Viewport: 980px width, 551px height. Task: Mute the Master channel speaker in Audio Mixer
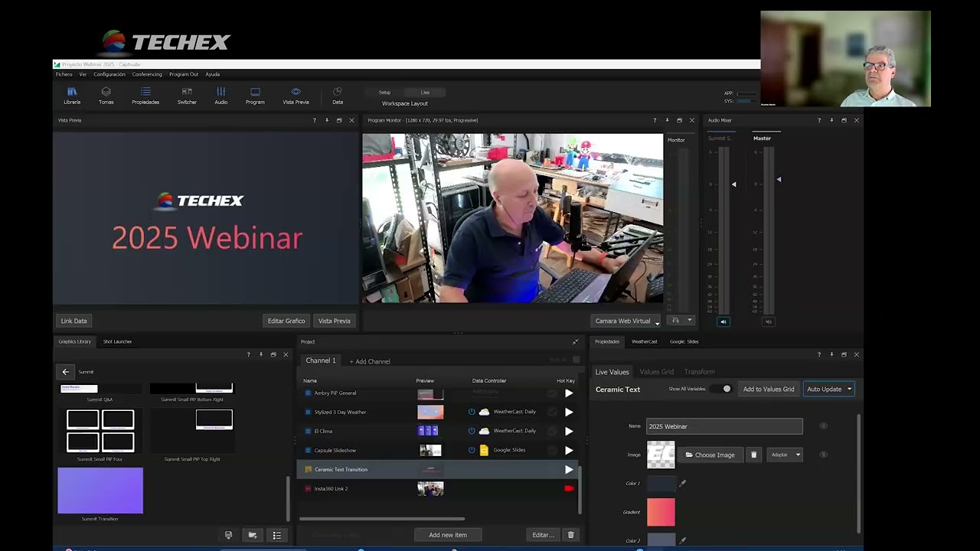(769, 321)
